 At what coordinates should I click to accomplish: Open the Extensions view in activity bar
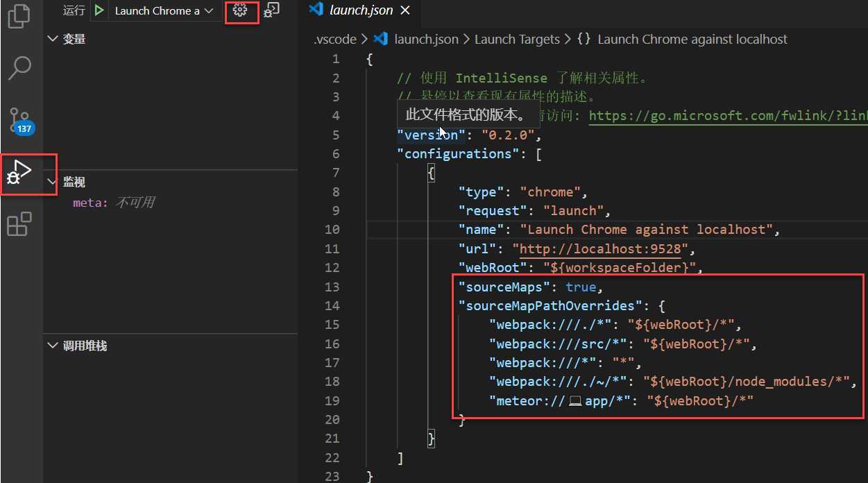[19, 224]
